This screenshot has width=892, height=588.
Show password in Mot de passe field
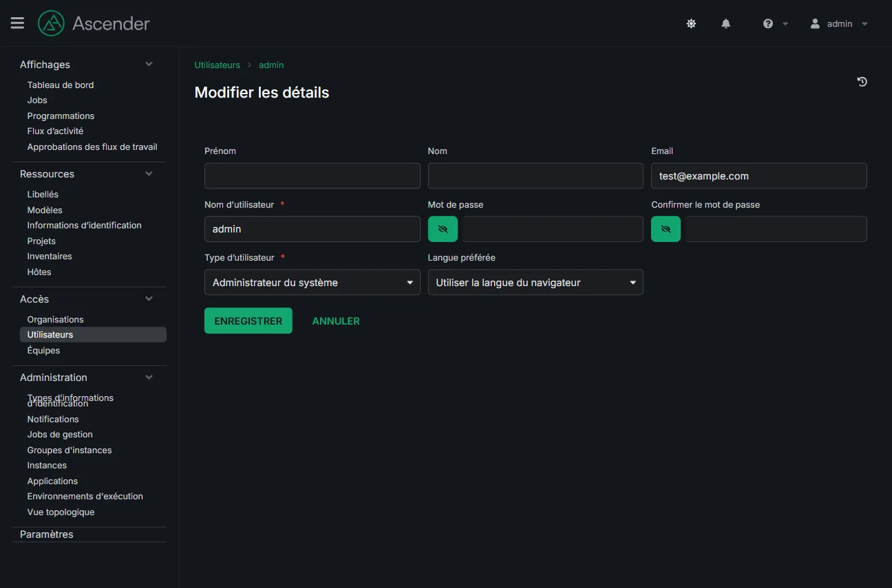443,229
